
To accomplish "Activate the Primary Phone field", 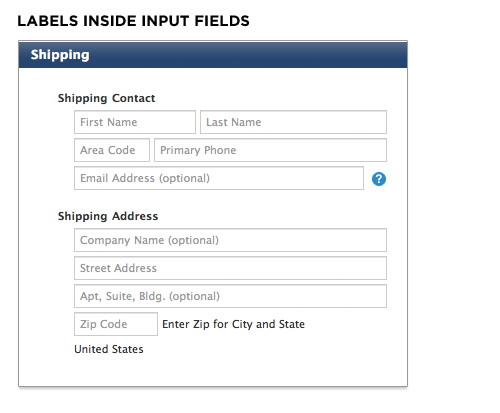I will pyautogui.click(x=270, y=150).
